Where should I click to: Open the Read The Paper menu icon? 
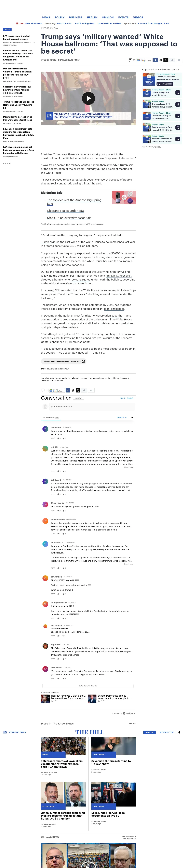tap(5, 732)
